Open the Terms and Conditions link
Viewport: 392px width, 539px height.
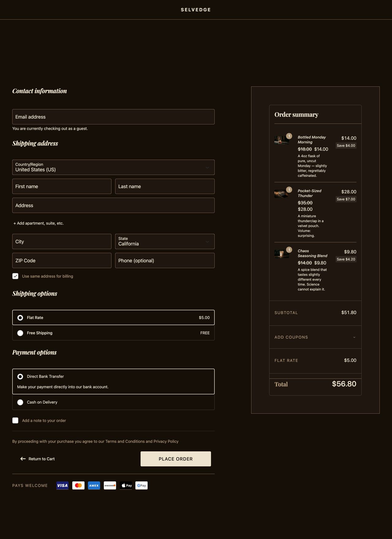[125, 441]
